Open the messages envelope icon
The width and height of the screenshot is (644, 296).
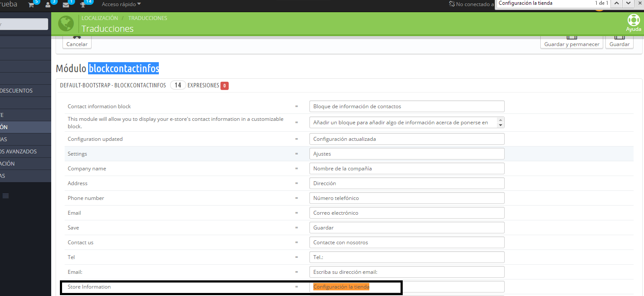[x=66, y=5]
